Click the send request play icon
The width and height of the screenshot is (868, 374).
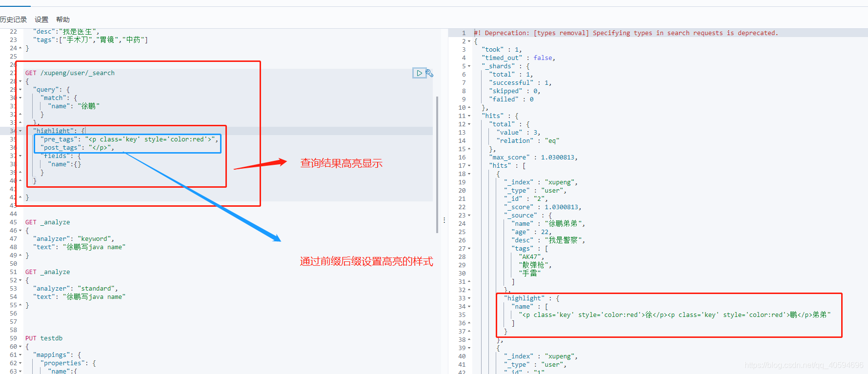(x=419, y=73)
